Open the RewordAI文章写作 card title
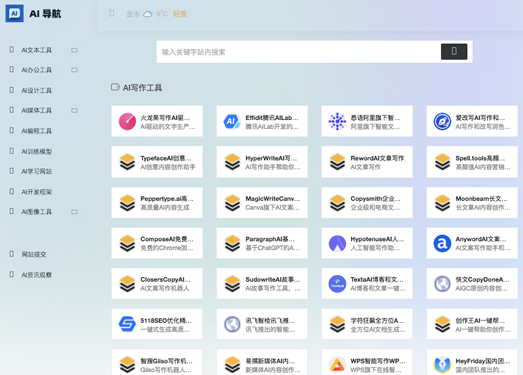This screenshot has width=523, height=375. click(x=377, y=158)
